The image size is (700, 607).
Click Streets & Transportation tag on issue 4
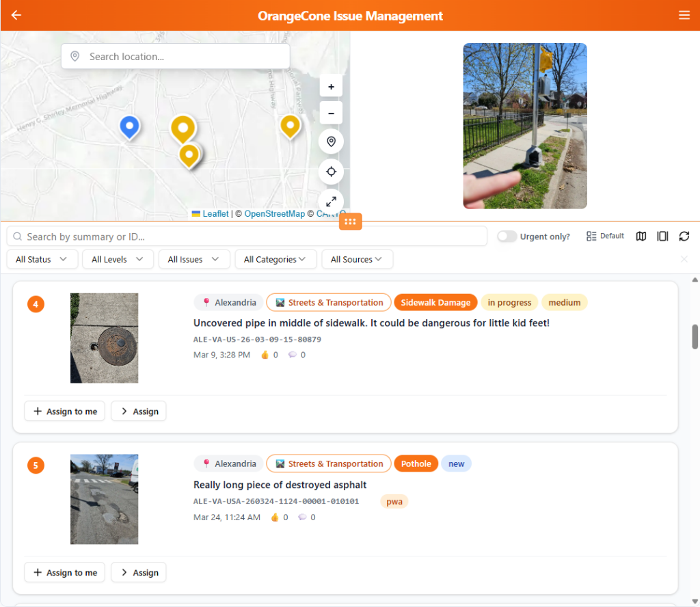coord(329,302)
